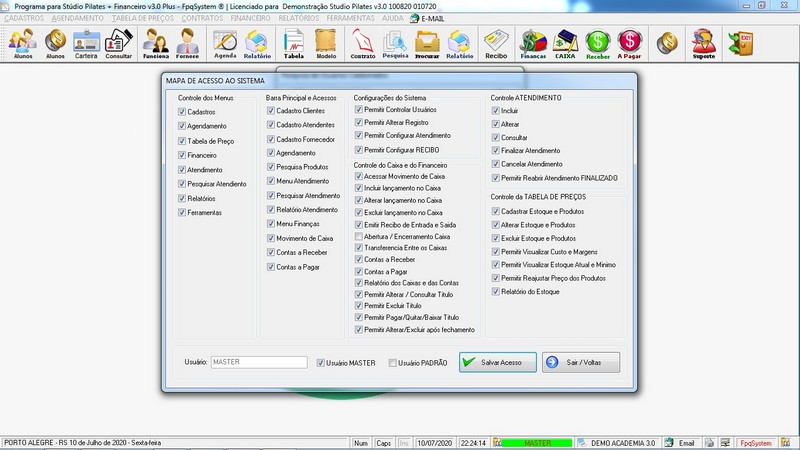Toggle Transferencia Entre os Caixas checkbox
The image size is (800, 450).
point(359,247)
